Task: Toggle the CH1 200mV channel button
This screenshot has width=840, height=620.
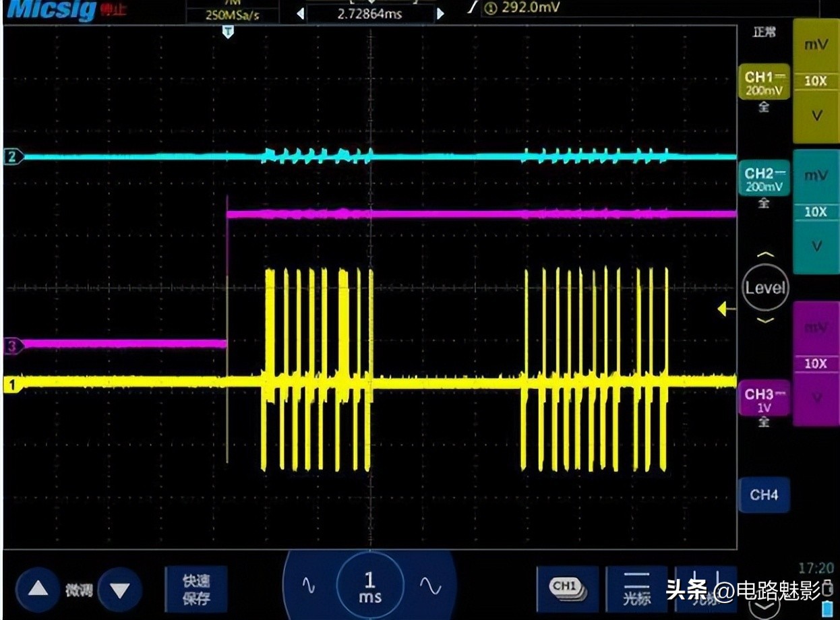Action: [x=764, y=83]
